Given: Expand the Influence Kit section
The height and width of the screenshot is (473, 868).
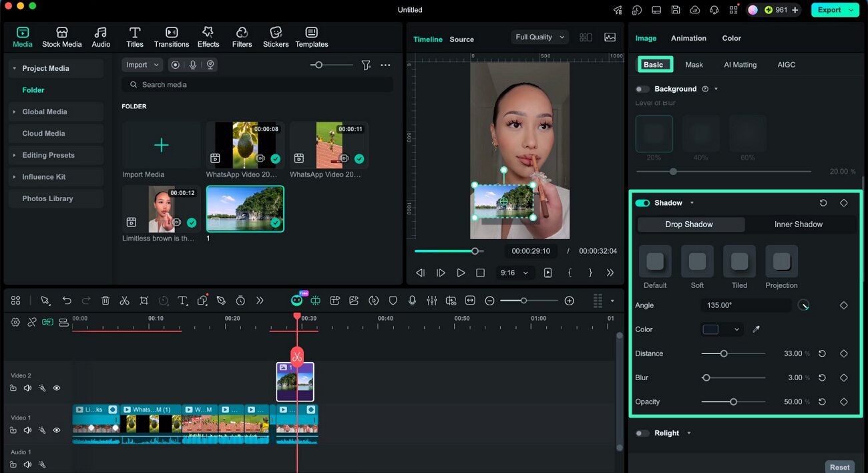Looking at the screenshot, I should 14,176.
